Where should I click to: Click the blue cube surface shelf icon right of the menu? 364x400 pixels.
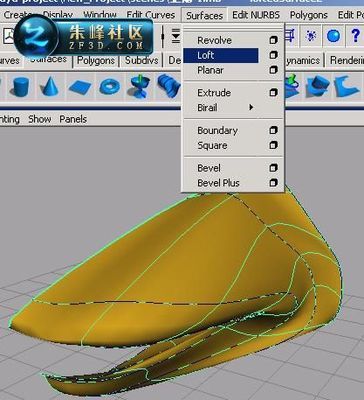318,86
